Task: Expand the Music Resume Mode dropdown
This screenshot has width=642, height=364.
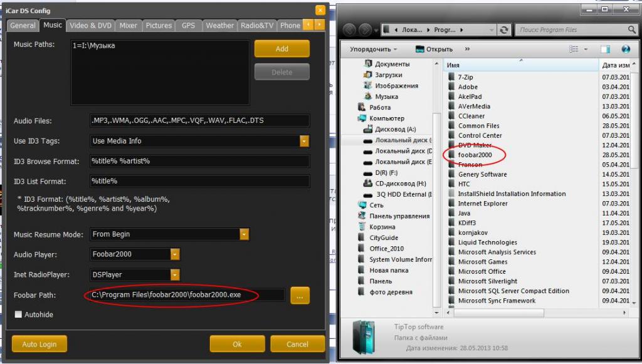Action: [244, 234]
